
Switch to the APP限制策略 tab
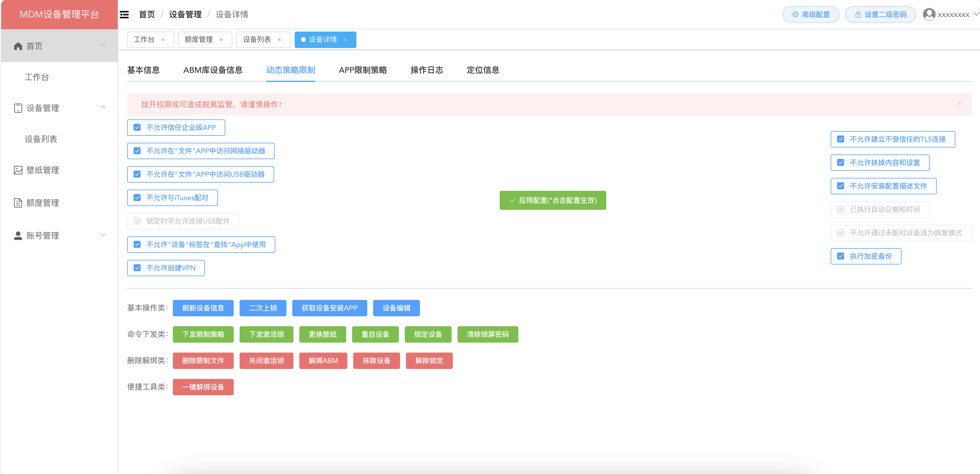363,70
